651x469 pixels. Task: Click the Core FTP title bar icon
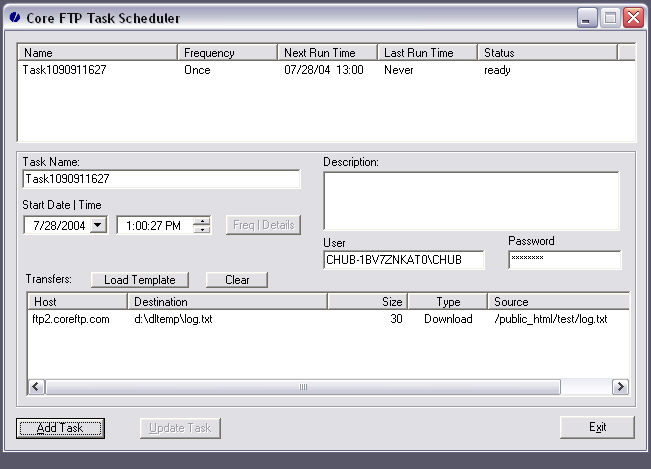[14, 18]
